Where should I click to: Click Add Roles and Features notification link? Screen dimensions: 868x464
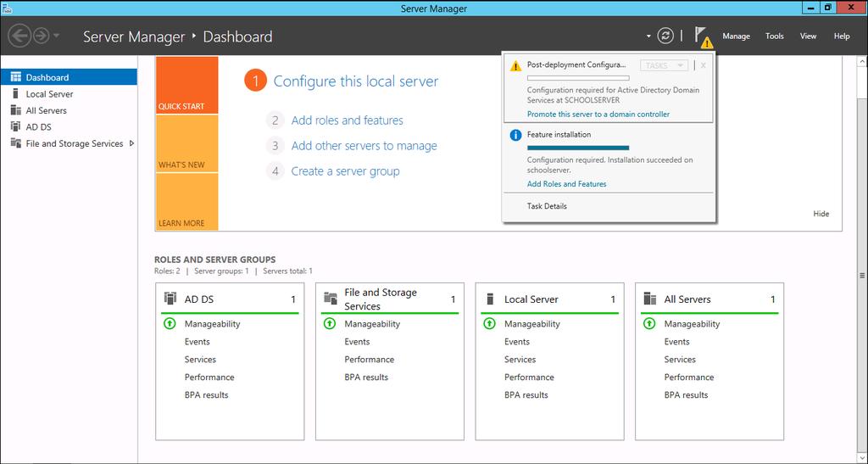(567, 184)
